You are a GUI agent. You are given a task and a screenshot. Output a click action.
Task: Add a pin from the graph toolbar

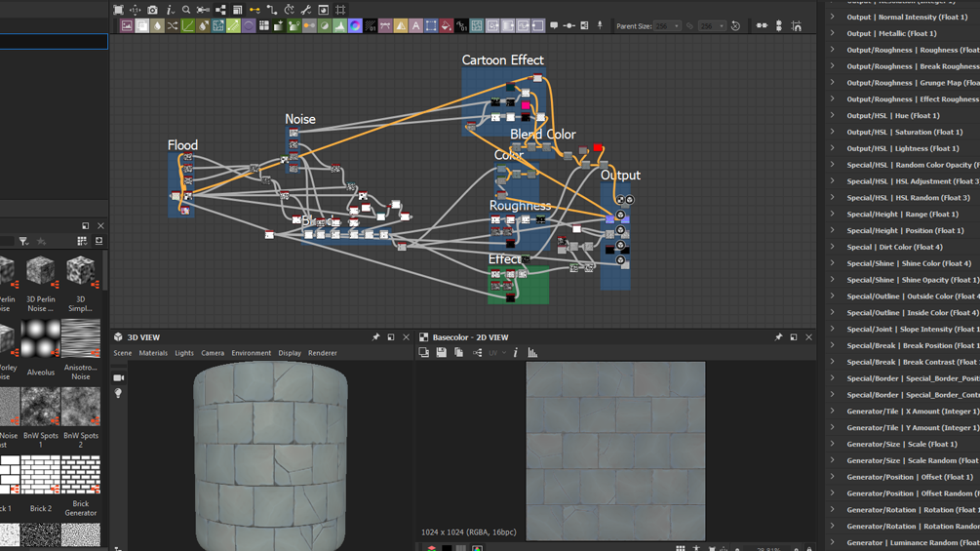600,25
